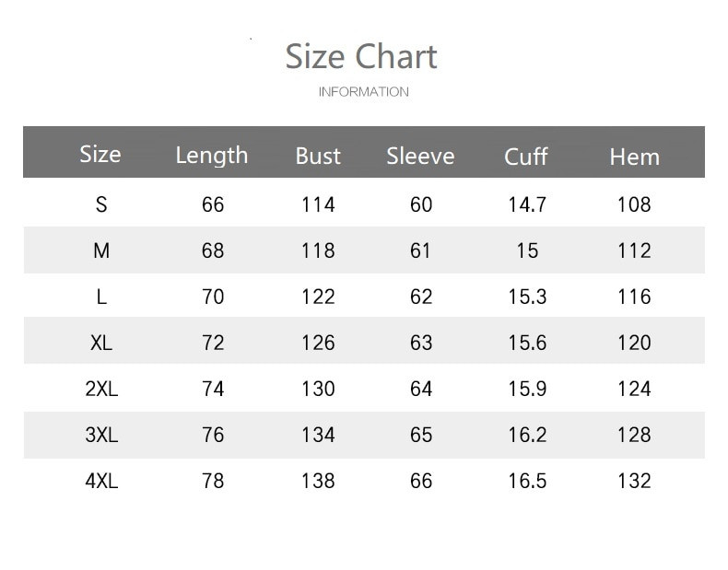The width and height of the screenshot is (728, 570).
Task: Click the Length column header
Action: click(x=212, y=155)
